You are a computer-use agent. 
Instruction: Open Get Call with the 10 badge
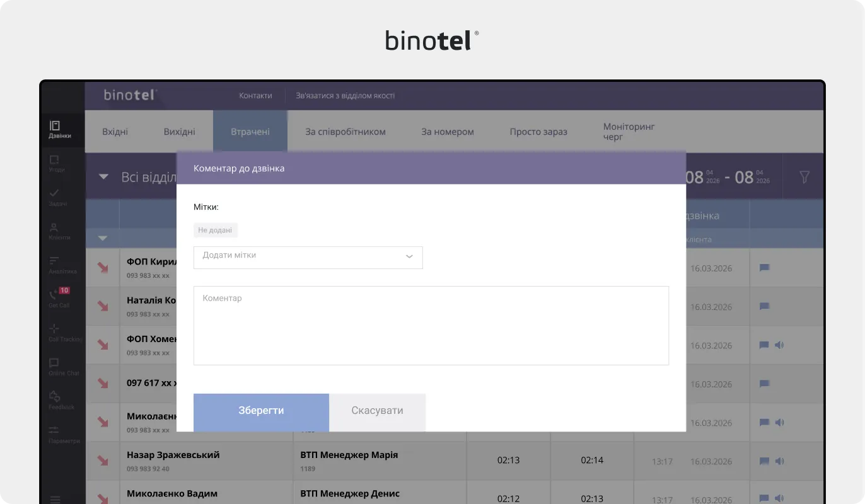59,299
